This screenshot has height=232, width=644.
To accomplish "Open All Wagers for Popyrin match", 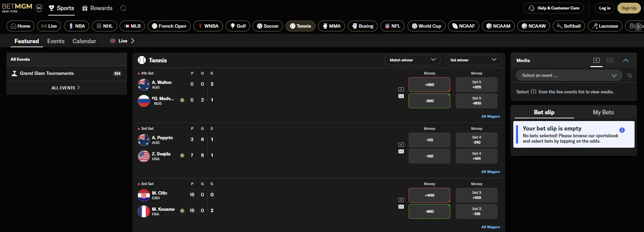I will click(x=490, y=172).
